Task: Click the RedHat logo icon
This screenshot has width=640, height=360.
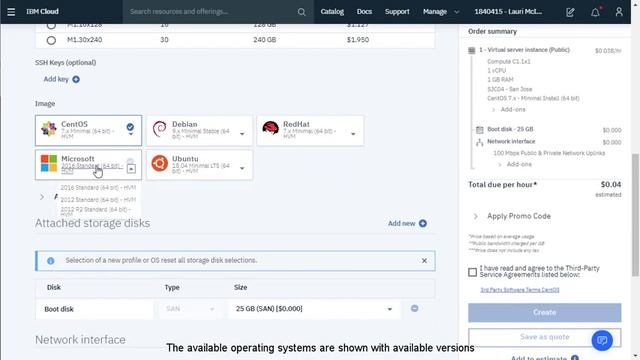Action: [x=270, y=128]
